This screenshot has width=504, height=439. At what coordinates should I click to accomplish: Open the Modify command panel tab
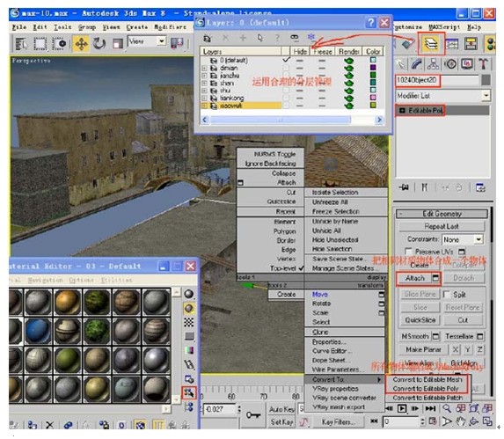coord(417,64)
